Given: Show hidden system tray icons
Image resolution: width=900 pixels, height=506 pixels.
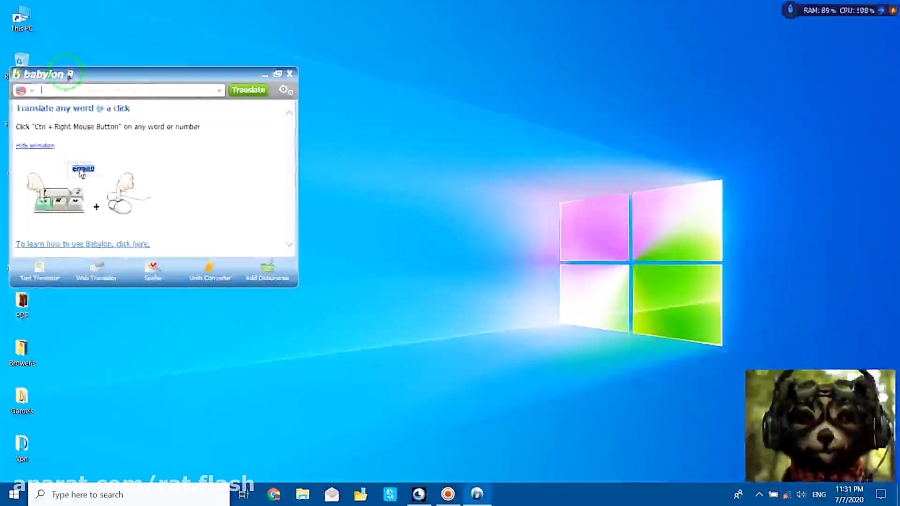Looking at the screenshot, I should point(758,494).
